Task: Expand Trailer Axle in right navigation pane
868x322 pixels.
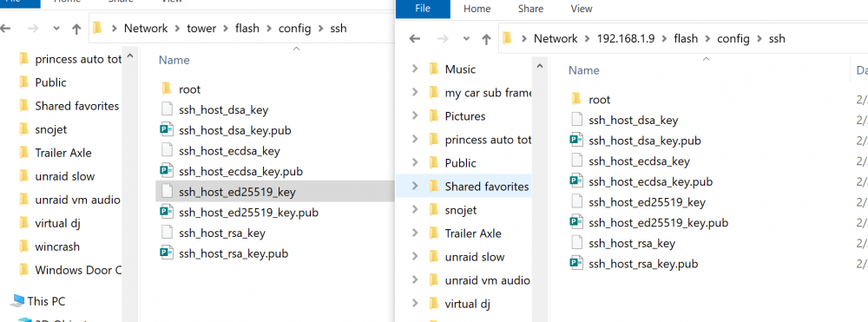Action: (x=415, y=233)
